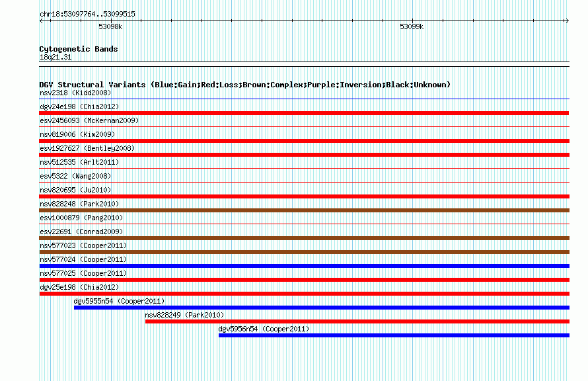Click blue gain bar under dgv5956n54
This screenshot has height=381, width=588.
pyautogui.click(x=394, y=335)
